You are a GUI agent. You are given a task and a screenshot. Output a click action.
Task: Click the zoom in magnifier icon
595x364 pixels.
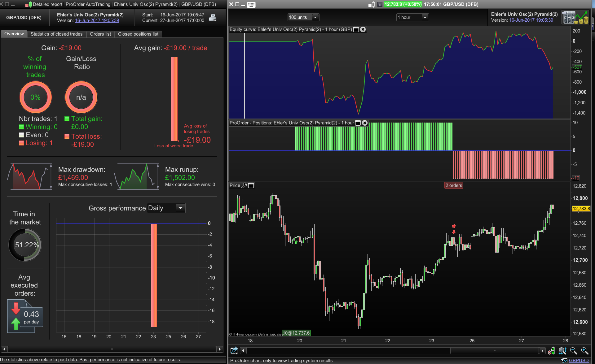(x=584, y=351)
